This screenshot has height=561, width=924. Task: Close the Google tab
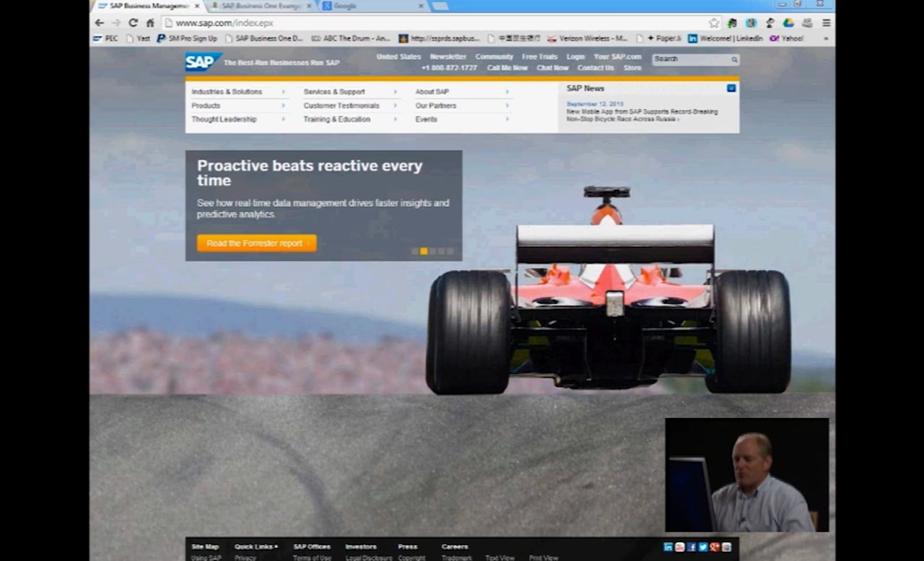pyautogui.click(x=421, y=6)
